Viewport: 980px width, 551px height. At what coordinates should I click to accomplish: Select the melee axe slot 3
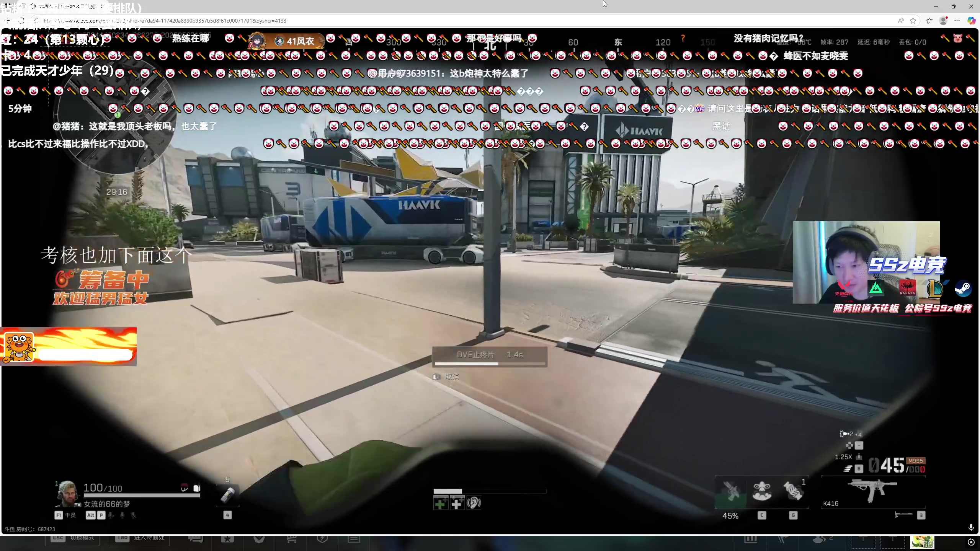[910, 515]
